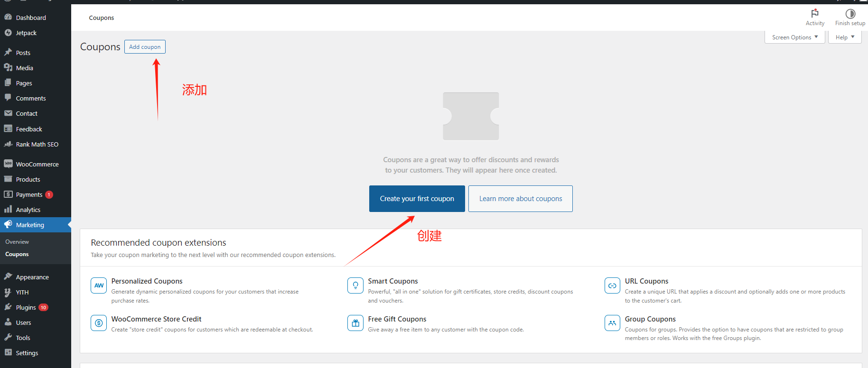868x368 pixels.
Task: Open the Activity flag panel
Action: coord(815,17)
